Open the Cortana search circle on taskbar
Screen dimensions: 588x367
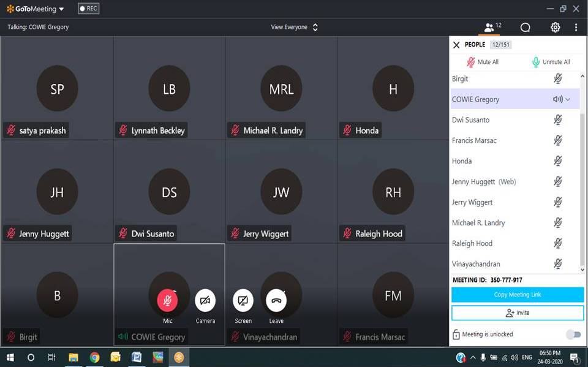[x=31, y=357]
